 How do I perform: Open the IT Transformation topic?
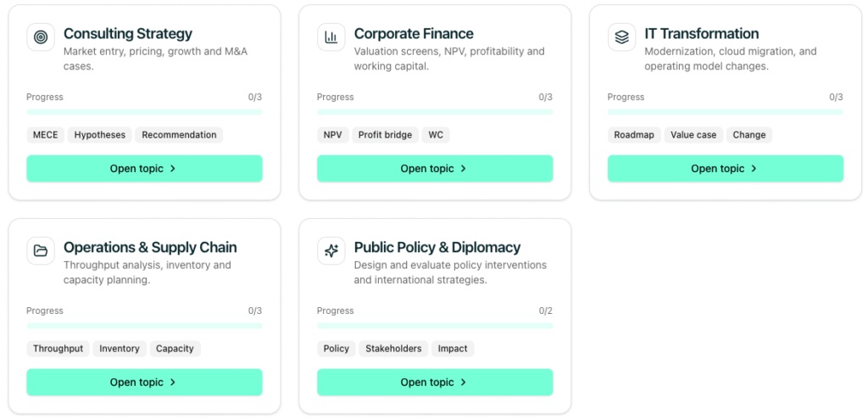[726, 169]
